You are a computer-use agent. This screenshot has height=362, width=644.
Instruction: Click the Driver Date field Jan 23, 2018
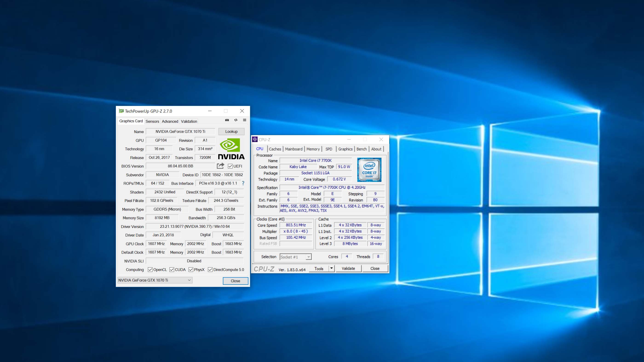[163, 235]
